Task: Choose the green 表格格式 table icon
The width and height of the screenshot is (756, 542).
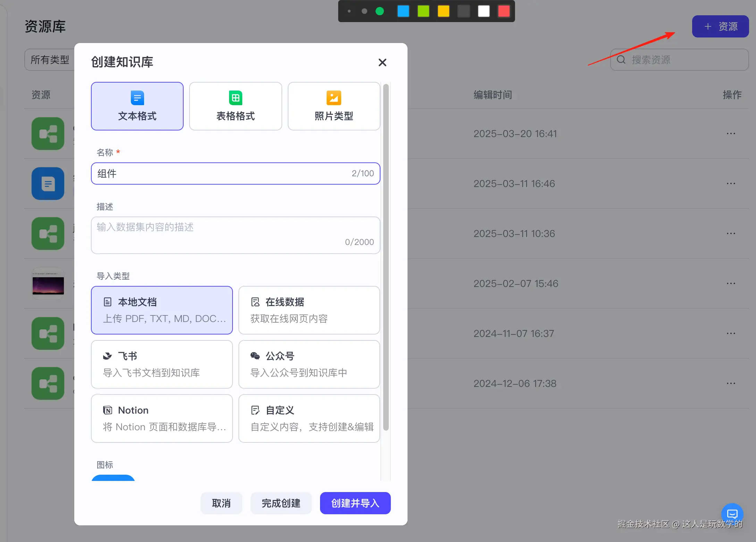Action: tap(235, 98)
